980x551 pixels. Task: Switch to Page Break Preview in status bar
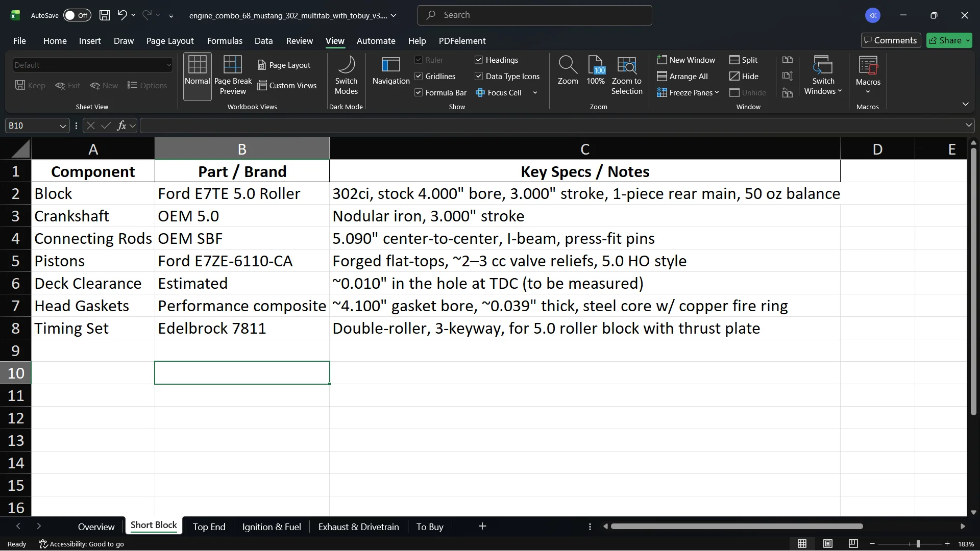coord(853,544)
